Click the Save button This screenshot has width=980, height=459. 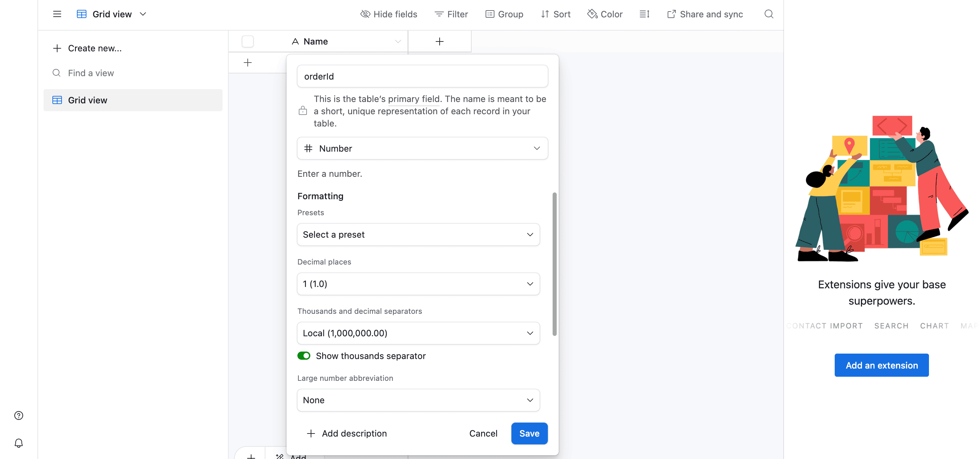[529, 434]
